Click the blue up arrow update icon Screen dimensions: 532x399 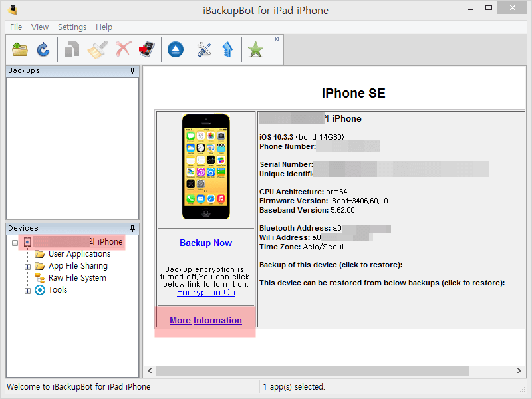[x=227, y=49]
